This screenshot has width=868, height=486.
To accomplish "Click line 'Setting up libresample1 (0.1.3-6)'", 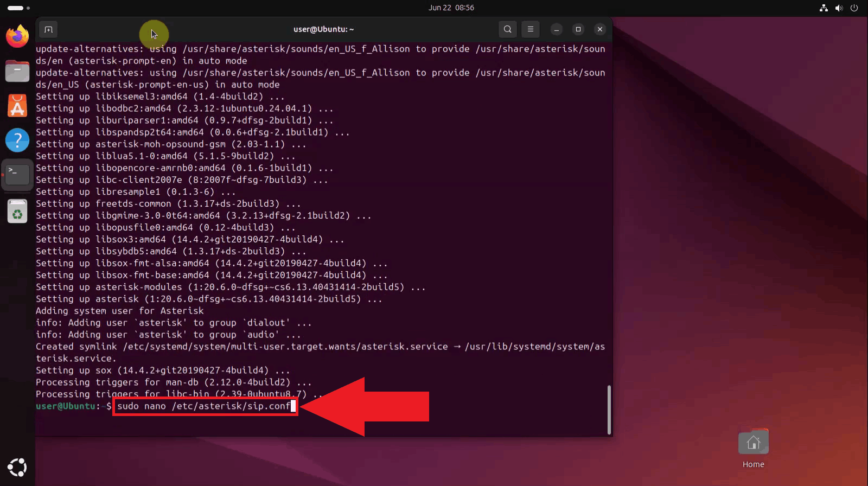I will coord(136,192).
